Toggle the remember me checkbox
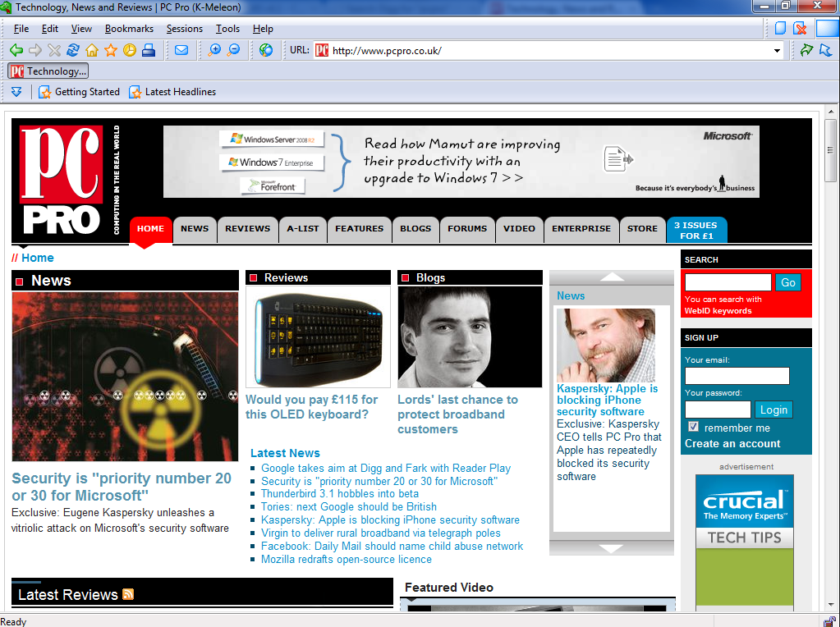The image size is (840, 627). pyautogui.click(x=693, y=427)
